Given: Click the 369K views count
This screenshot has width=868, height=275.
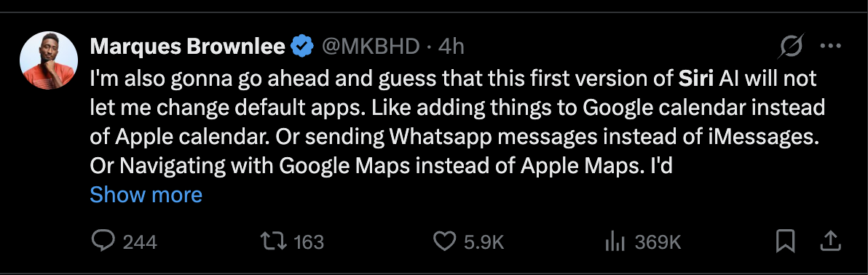Looking at the screenshot, I should coord(658,242).
